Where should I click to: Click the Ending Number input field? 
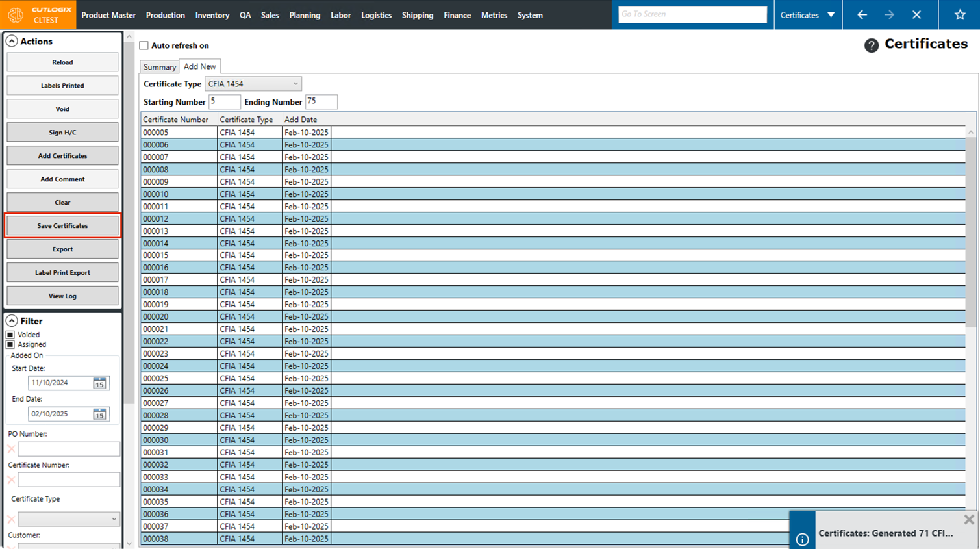pos(321,101)
